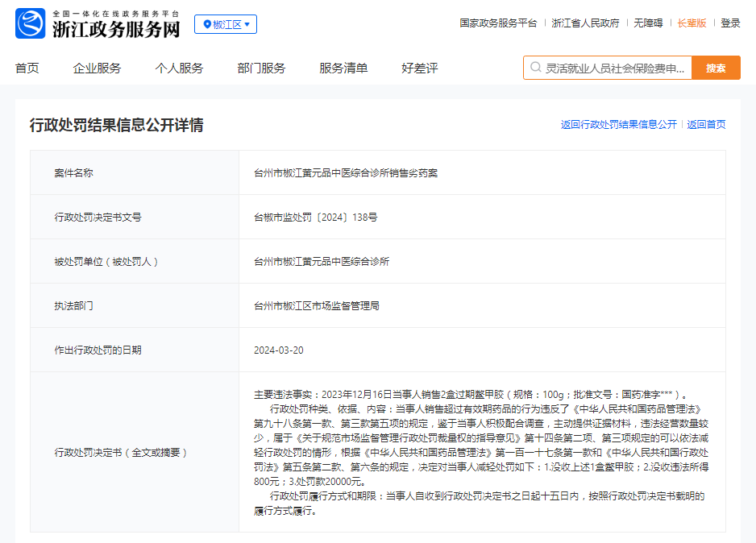Click the paragraph starting 主要违法事实
The width and height of the screenshot is (756, 543).
(471, 395)
